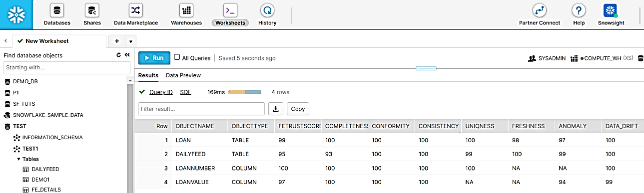
Task: Click the warehouse grid icon beside COMPUTE_WH
Action: [574, 58]
